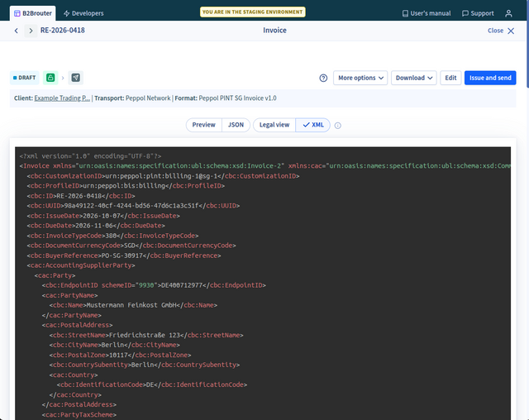529x420 pixels.
Task: Click the PostalZone 10117 line
Action: click(x=120, y=356)
